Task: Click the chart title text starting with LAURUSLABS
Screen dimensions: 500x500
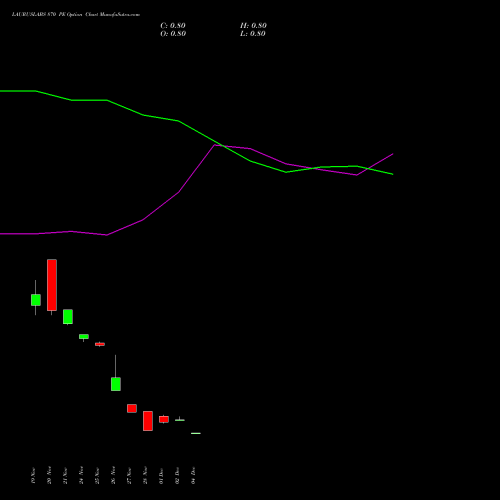Action: click(x=76, y=15)
